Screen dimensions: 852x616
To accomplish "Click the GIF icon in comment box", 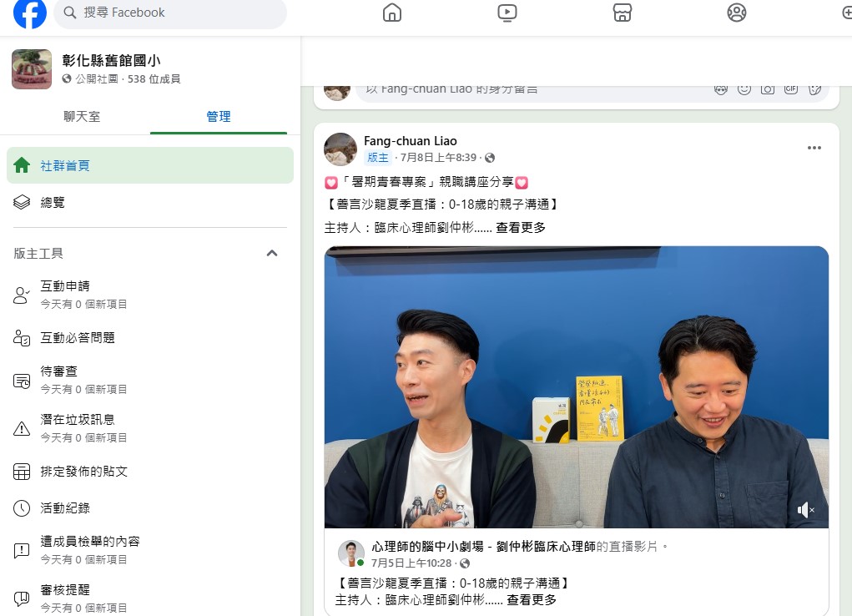I will (791, 89).
